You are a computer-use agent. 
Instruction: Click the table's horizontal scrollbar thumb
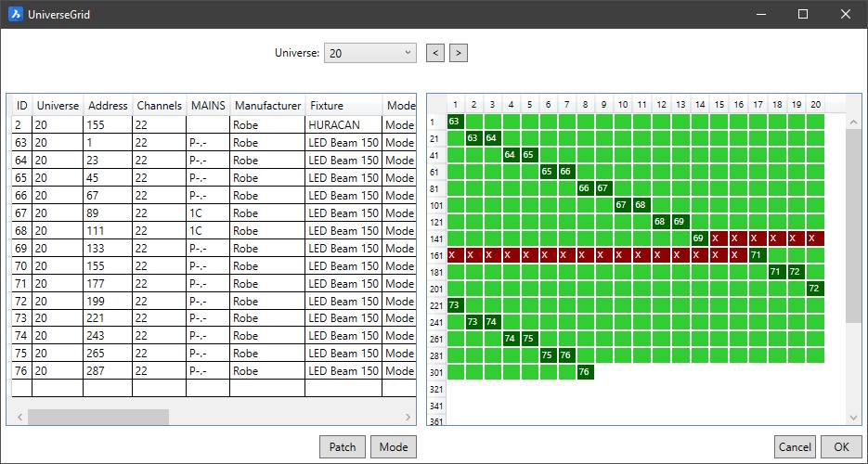pyautogui.click(x=97, y=417)
